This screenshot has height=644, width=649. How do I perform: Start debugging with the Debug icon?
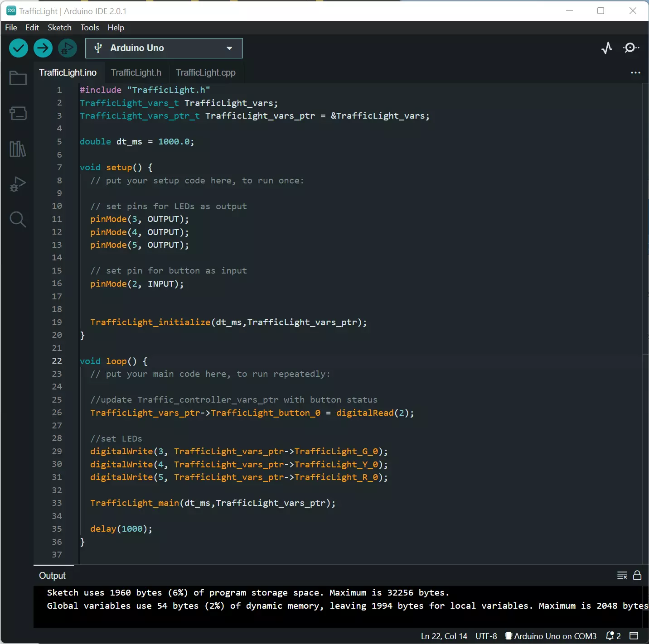[x=67, y=48]
